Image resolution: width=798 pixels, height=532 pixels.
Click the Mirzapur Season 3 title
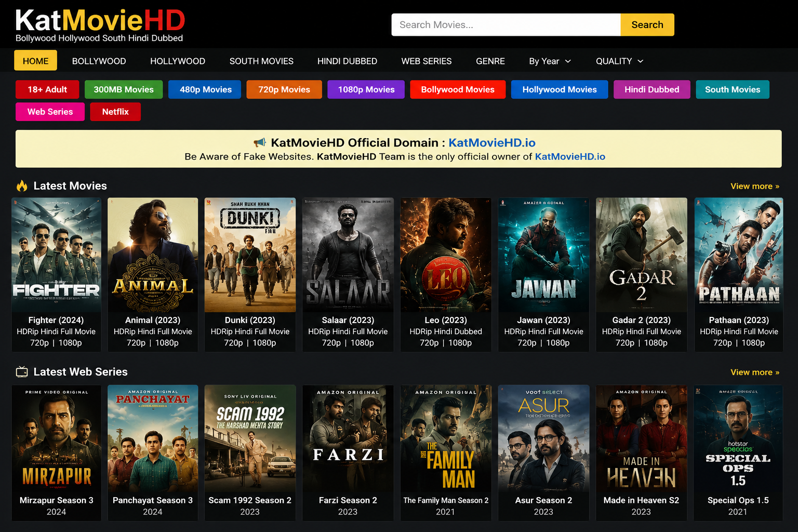click(x=56, y=500)
